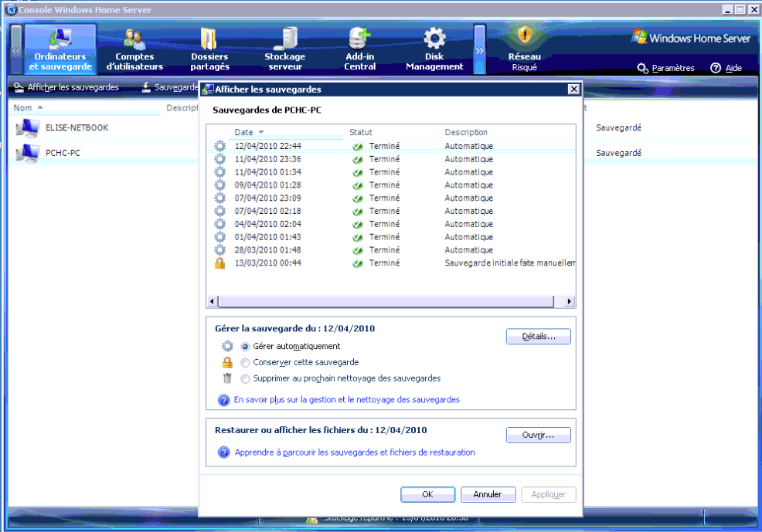Close the Afficher les sauvegardes dialog
762x532 pixels.
coord(574,89)
